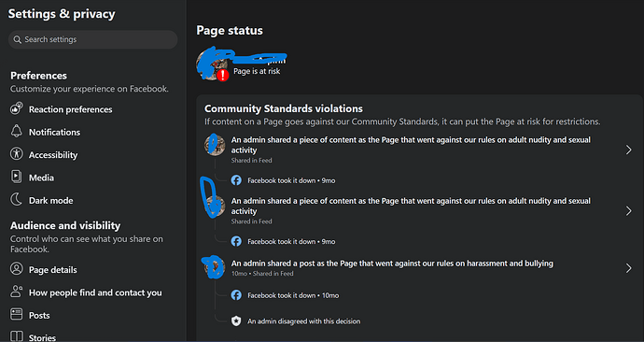Expand first adult nudity violation chevron
The width and height of the screenshot is (644, 342).
[628, 150]
